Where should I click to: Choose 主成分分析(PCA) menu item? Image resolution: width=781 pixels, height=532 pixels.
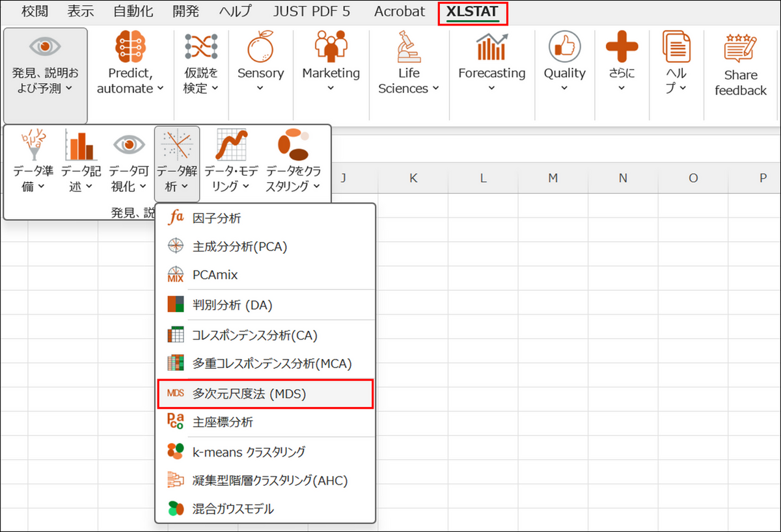point(240,246)
